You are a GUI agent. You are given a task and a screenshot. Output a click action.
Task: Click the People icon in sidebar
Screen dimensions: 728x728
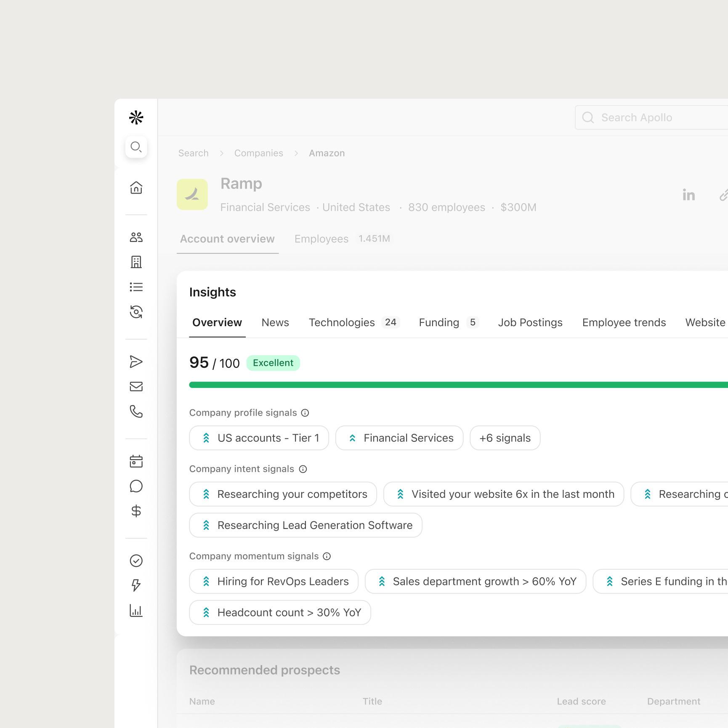(136, 237)
